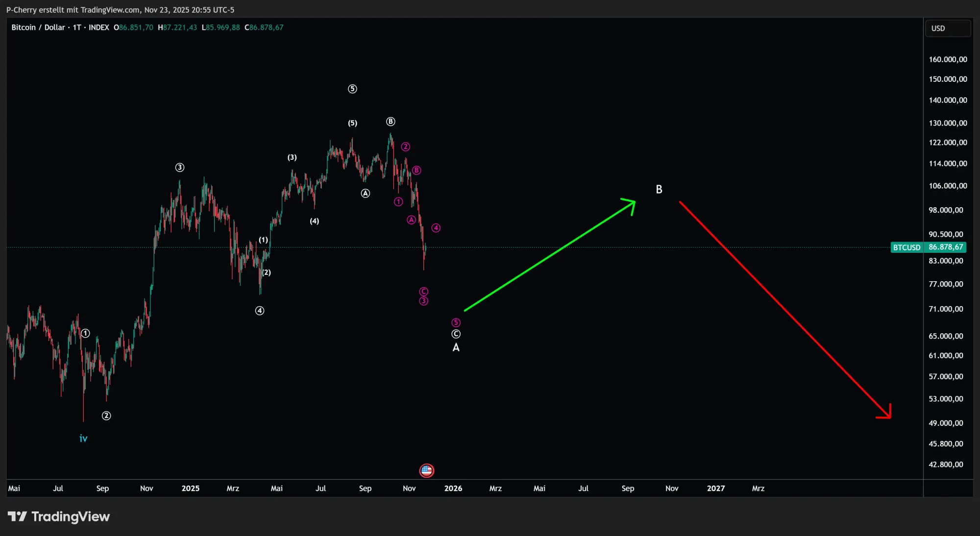980x536 pixels.
Task: Click '2026' on the date axis
Action: pos(453,488)
